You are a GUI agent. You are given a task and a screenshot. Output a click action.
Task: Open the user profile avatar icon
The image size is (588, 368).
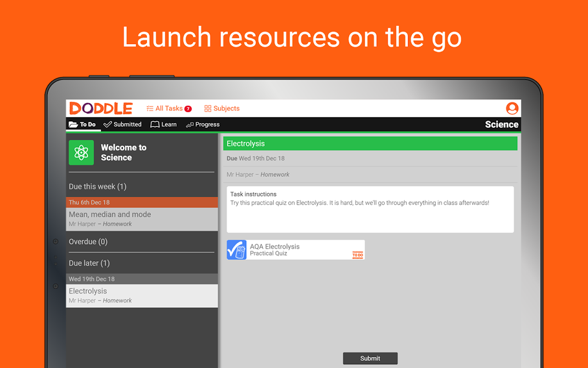coord(512,108)
